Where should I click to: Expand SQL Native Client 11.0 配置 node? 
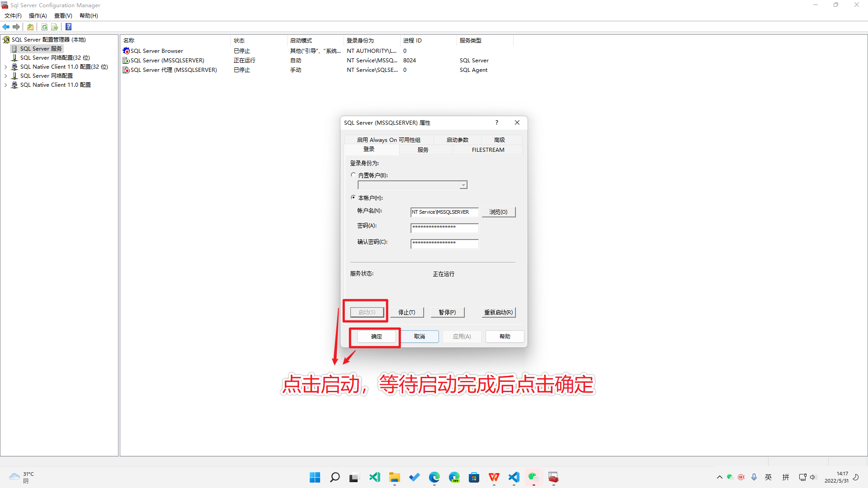click(5, 85)
